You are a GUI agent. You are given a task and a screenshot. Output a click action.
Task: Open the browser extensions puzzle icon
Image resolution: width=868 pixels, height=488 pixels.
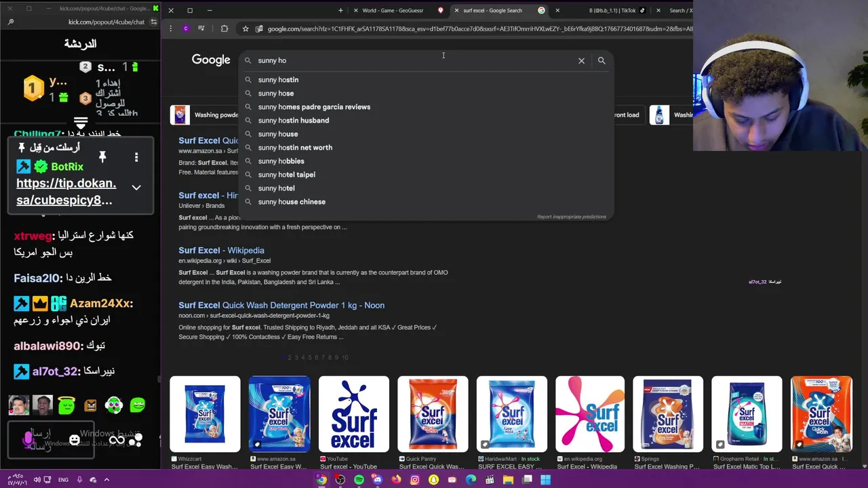point(224,28)
